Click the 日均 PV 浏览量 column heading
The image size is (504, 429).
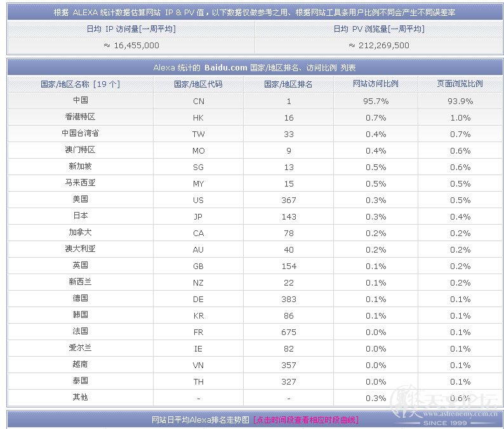[379, 29]
